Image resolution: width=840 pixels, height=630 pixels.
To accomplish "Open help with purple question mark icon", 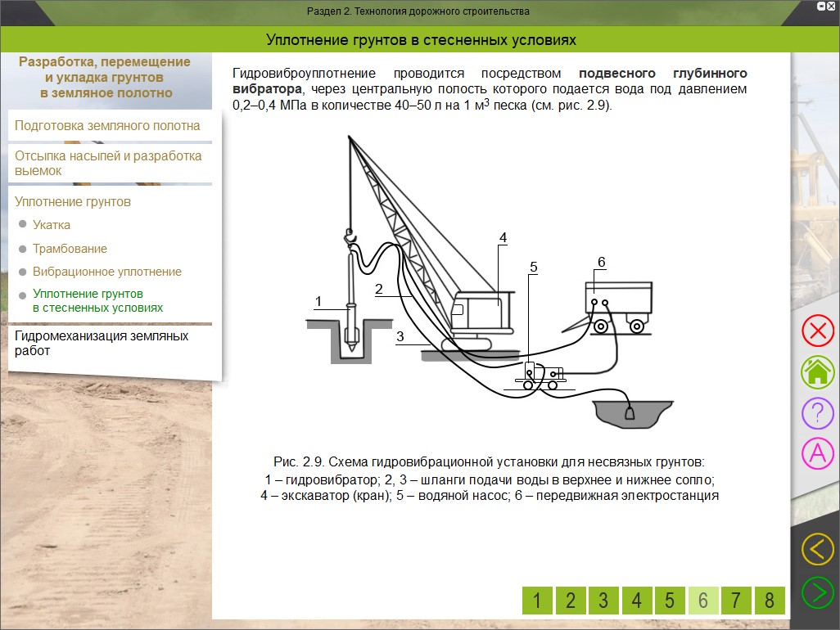I will click(816, 412).
